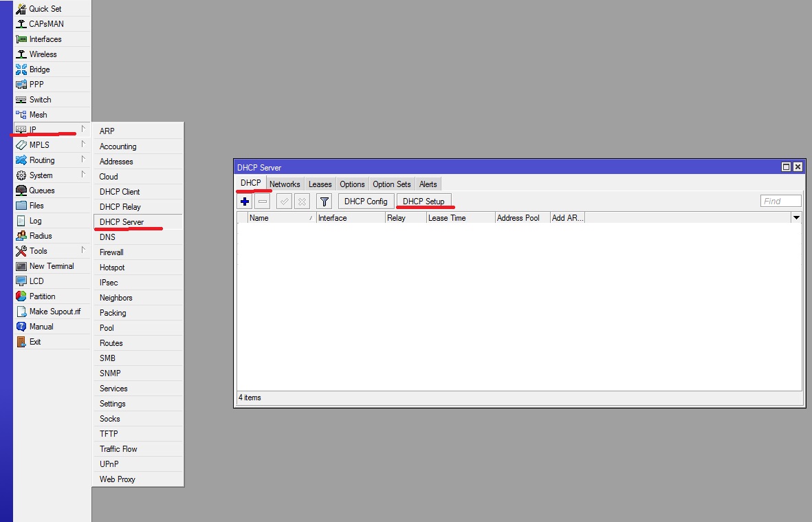Click the Manual help icon
Viewport: 812px width, 522px height.
21,326
